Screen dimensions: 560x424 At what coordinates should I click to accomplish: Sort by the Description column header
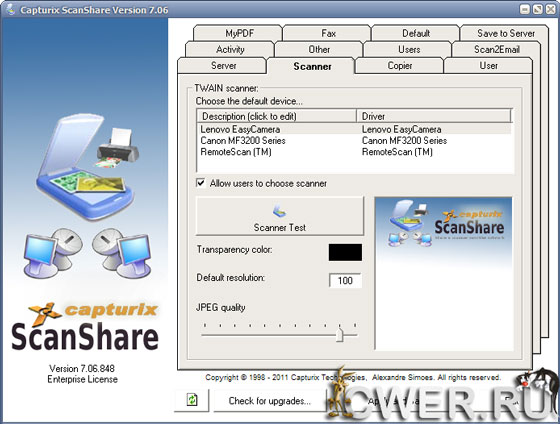(277, 116)
